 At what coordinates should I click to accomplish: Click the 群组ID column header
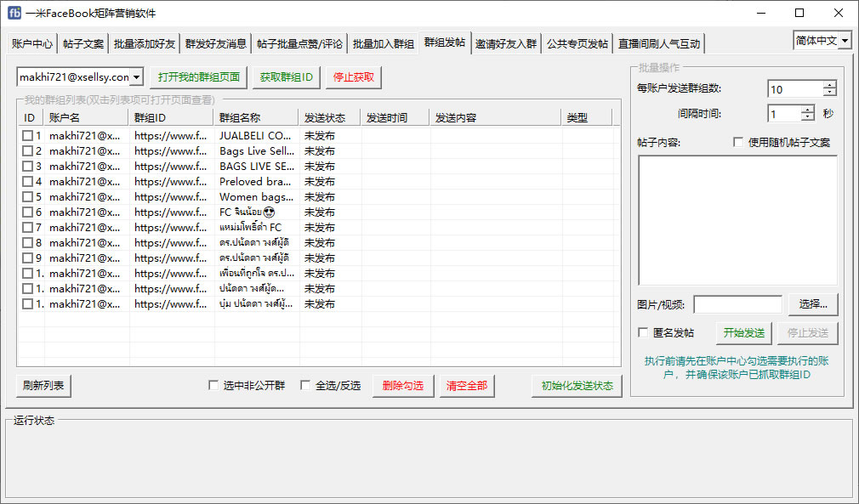pyautogui.click(x=172, y=117)
